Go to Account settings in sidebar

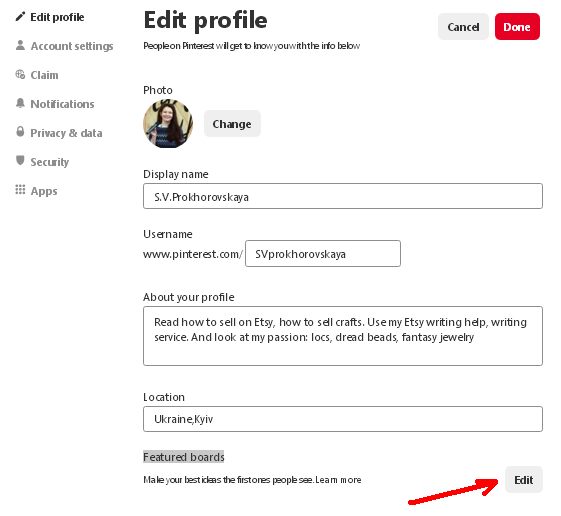(x=72, y=46)
